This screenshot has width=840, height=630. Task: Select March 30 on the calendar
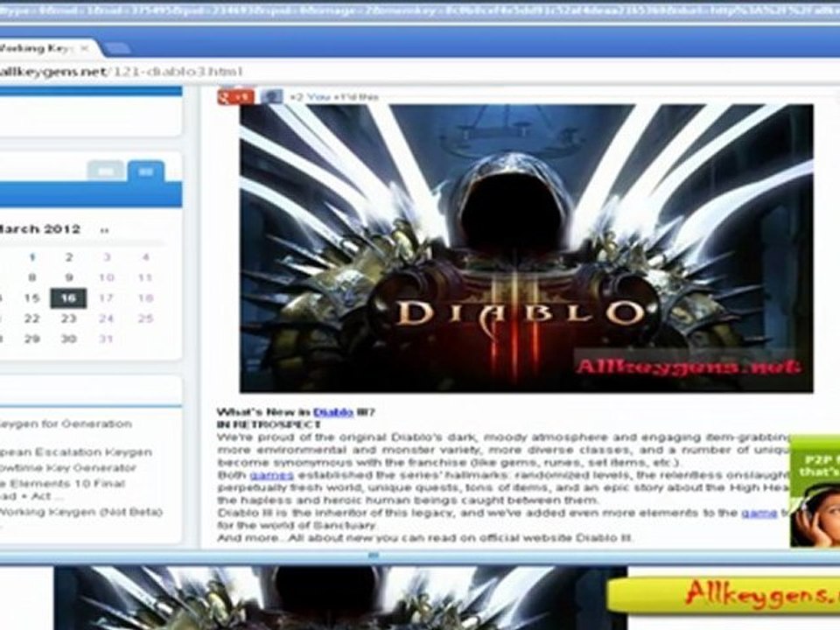pos(68,339)
